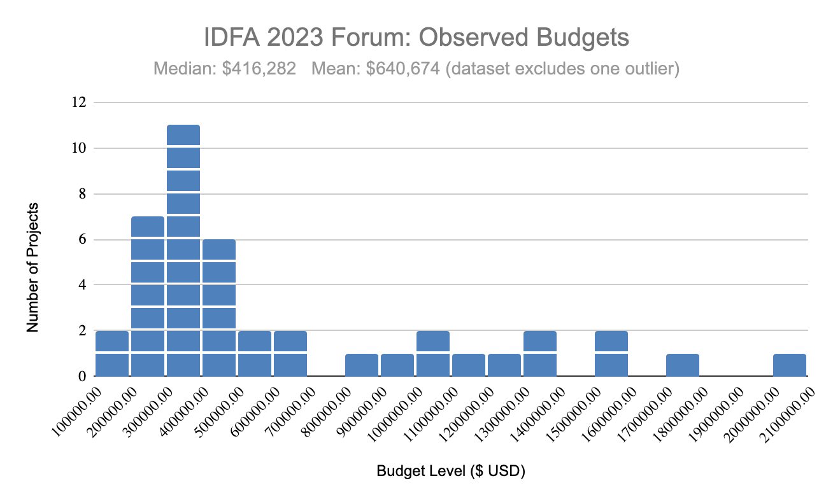The image size is (833, 504).
Task: Click the chart title "IDFA 2023 Forum: Observed Budgets"
Action: tap(416, 38)
